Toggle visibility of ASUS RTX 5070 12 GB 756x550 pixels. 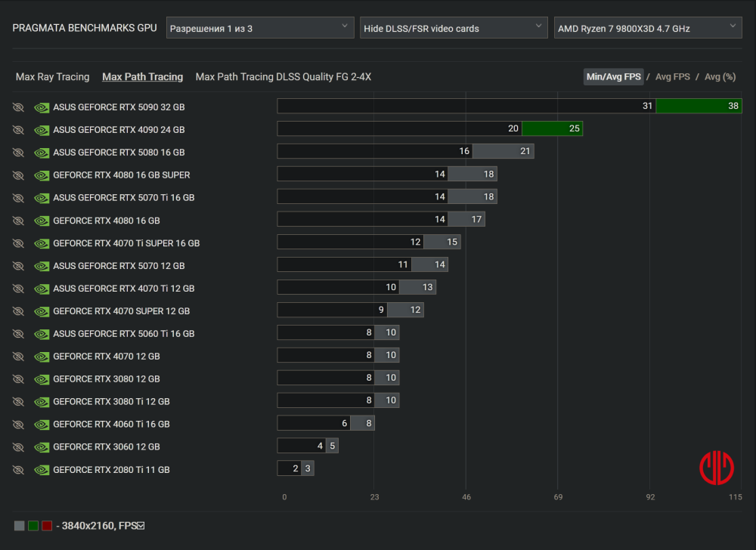[18, 266]
